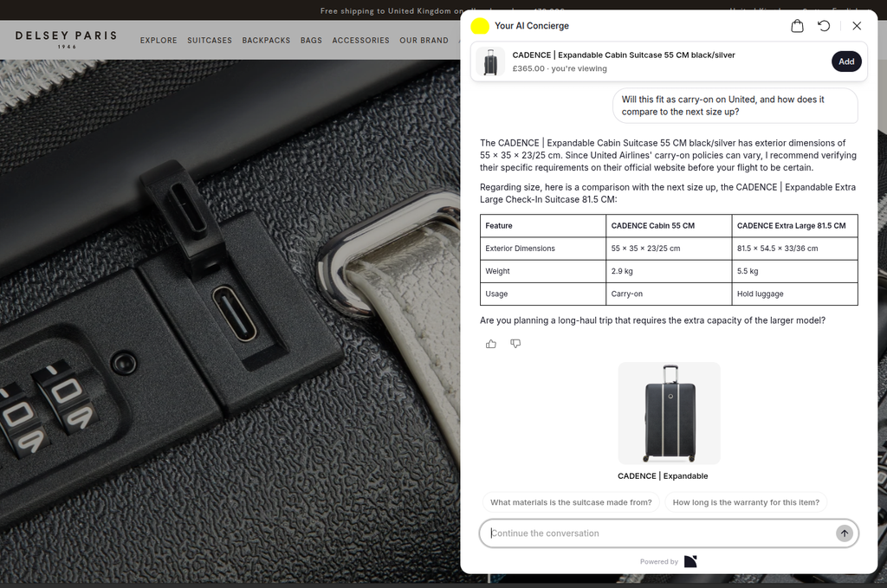Viewport: 887px width, 588px height.
Task: Click the 2.9 kg weight cell
Action: click(669, 271)
